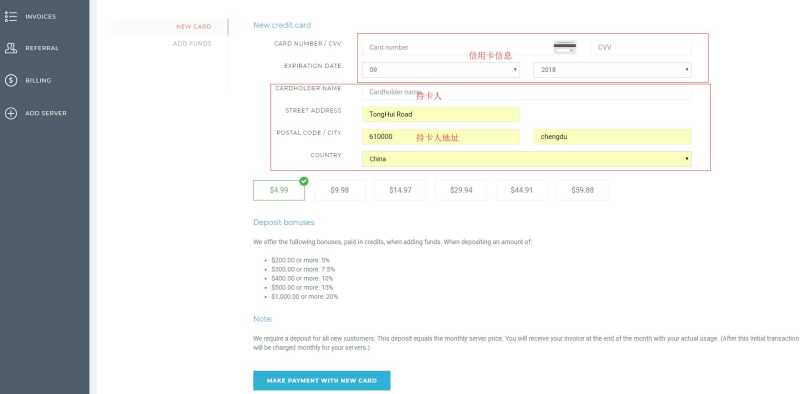
Task: Open Invoices via its list icon
Action: (x=11, y=16)
